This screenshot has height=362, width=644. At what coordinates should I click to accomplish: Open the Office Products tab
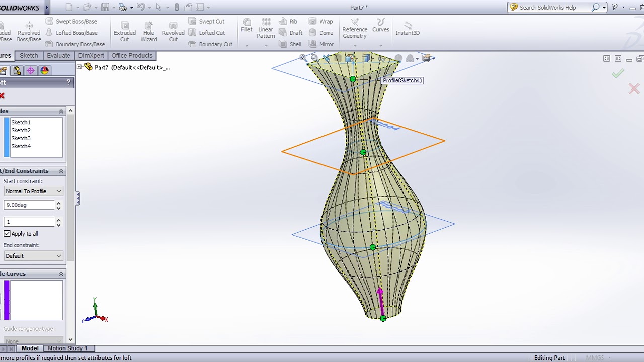(x=132, y=56)
